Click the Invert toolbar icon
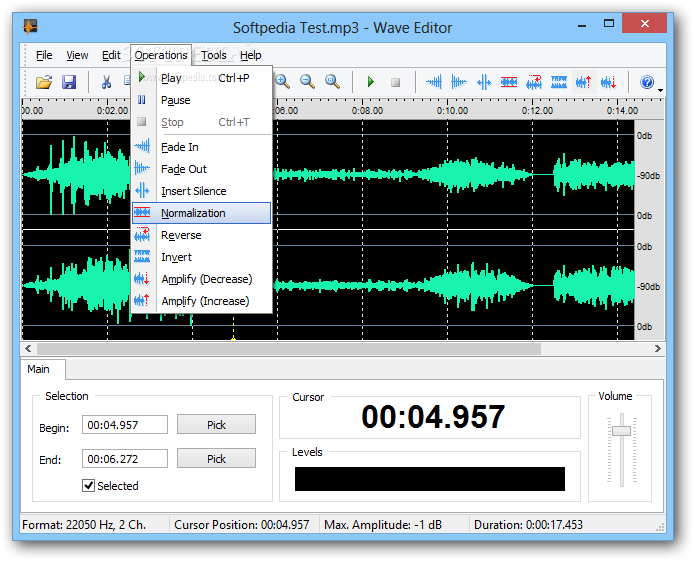694x561 pixels. tap(559, 82)
